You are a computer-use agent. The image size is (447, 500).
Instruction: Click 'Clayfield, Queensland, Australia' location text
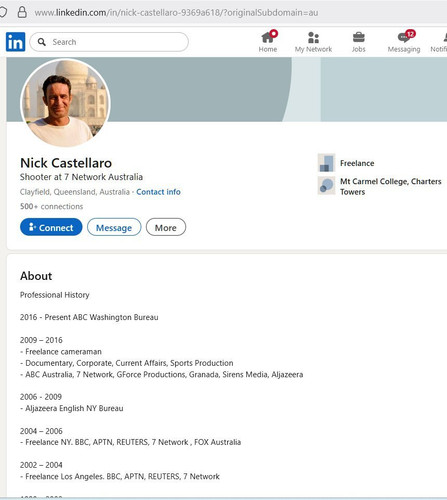(75, 192)
